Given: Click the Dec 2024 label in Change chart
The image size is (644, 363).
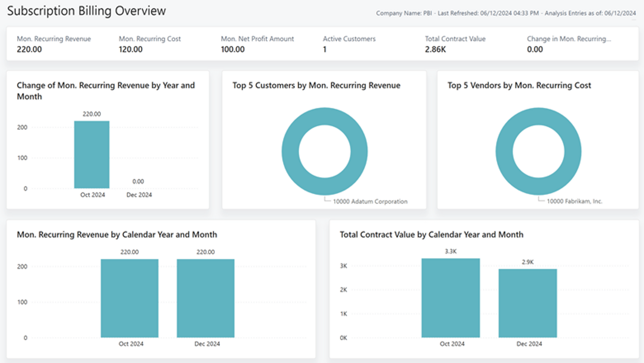Looking at the screenshot, I should [139, 195].
